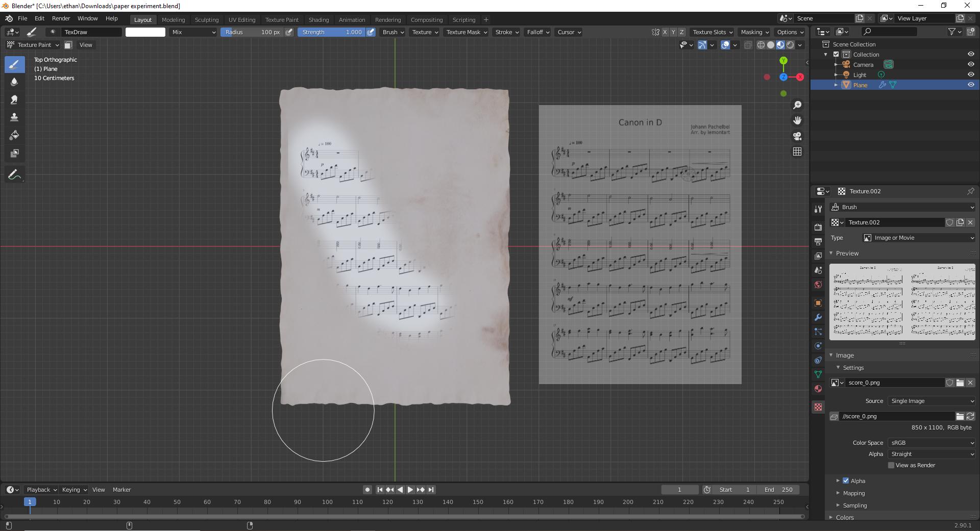The height and width of the screenshot is (531, 980).
Task: Hide the Plane object in outliner
Action: point(971,85)
